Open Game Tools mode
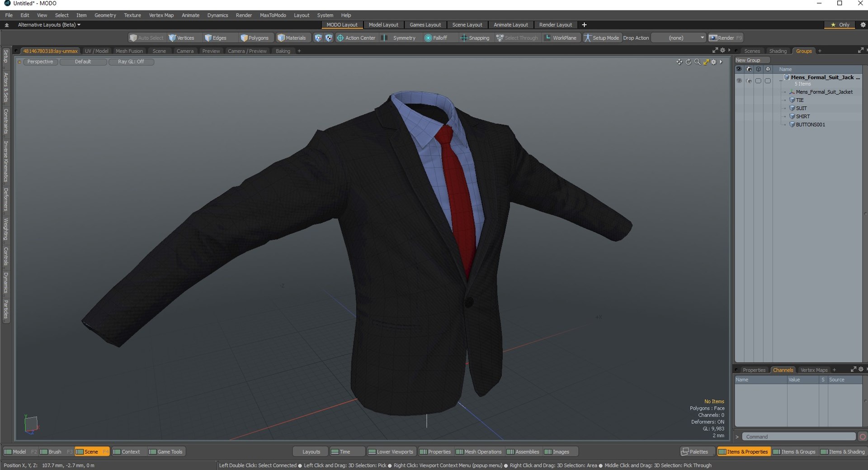 tap(166, 452)
